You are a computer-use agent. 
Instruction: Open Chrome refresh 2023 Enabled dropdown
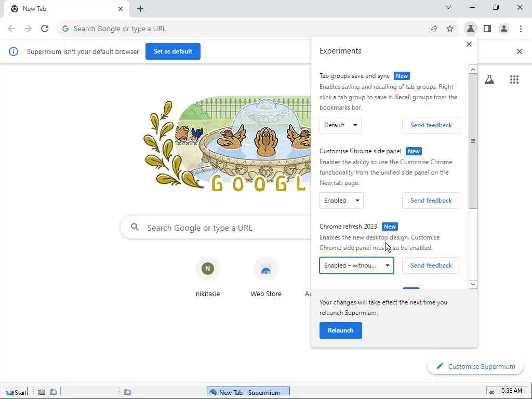click(x=356, y=265)
